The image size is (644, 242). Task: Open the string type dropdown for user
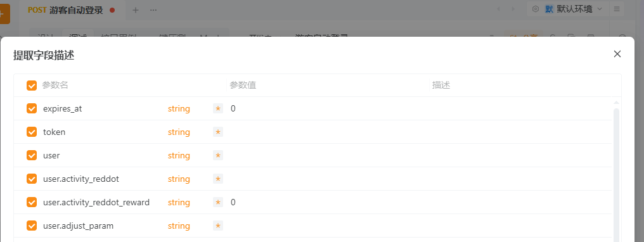tap(179, 155)
